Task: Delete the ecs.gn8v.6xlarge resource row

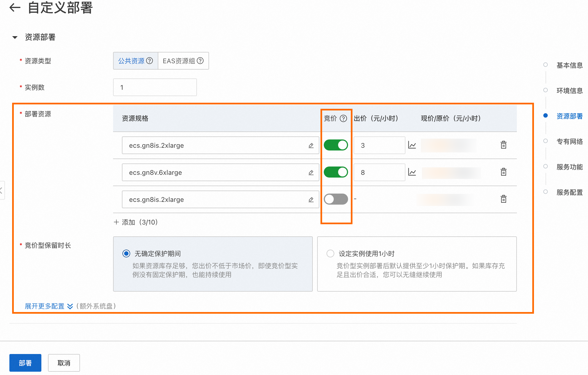Action: (504, 172)
